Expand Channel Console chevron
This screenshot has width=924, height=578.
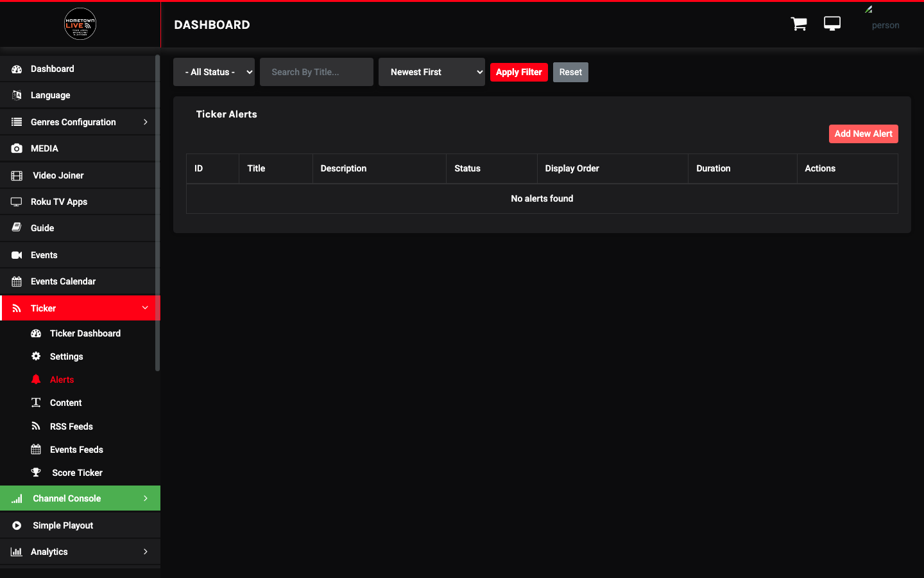146,498
